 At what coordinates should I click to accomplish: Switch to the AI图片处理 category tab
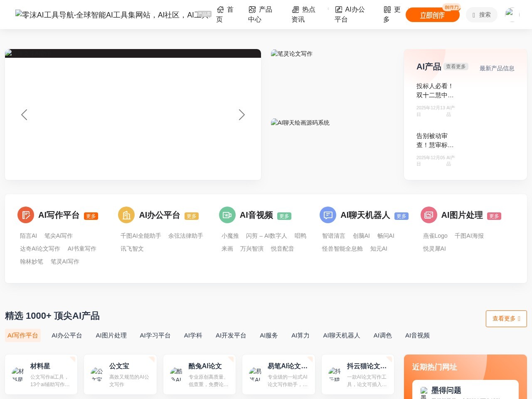point(111,335)
